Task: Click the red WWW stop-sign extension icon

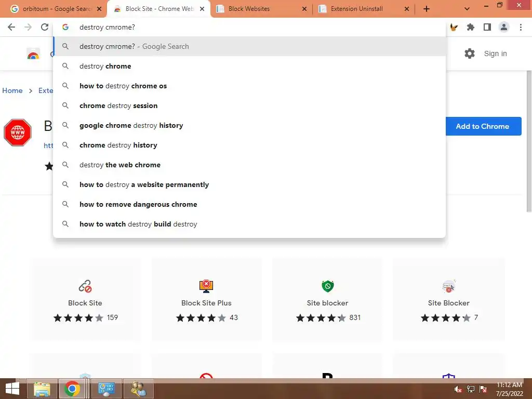Action: point(18,132)
